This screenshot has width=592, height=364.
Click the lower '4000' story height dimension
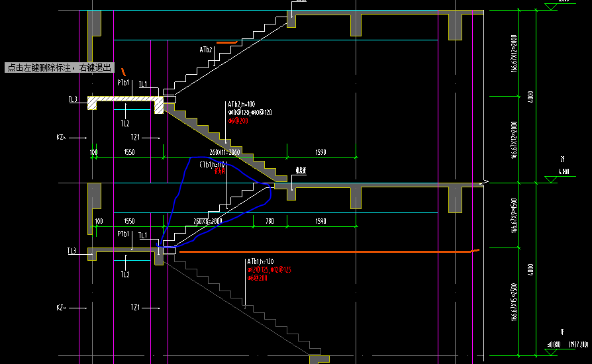coord(530,269)
